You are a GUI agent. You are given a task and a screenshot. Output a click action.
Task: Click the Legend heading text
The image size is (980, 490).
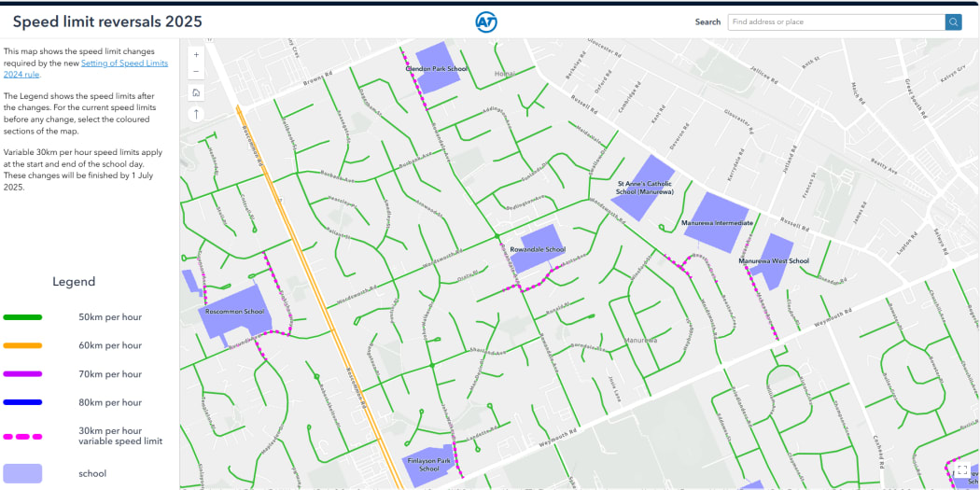click(x=74, y=282)
